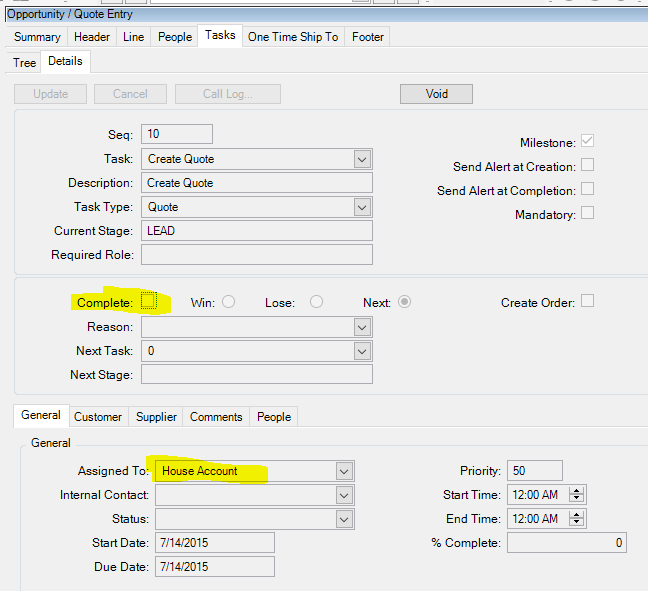Click the Current Stage field
This screenshot has height=591, width=648.
257,231
